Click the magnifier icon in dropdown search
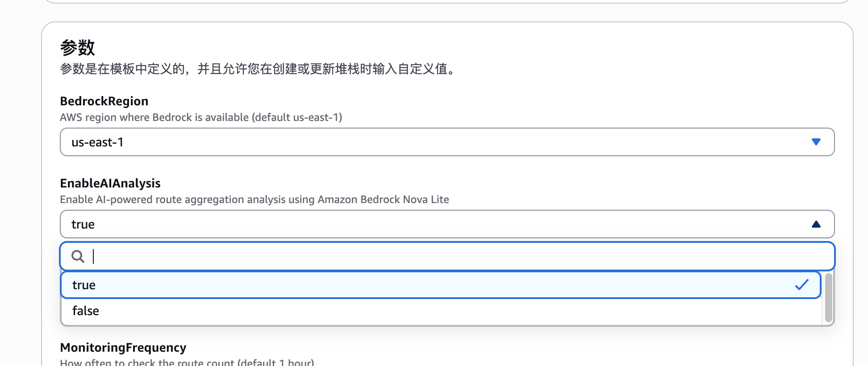Screen dimensions: 868x366 (78, 256)
